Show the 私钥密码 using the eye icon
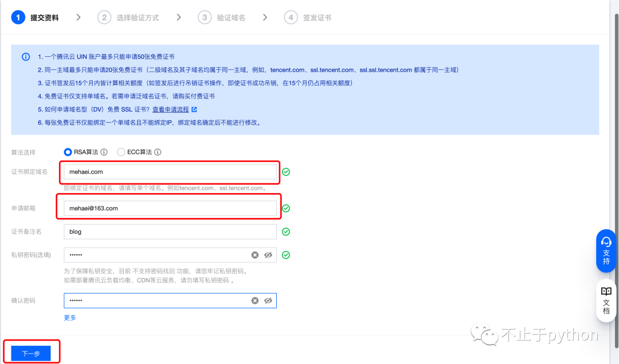 268,255
